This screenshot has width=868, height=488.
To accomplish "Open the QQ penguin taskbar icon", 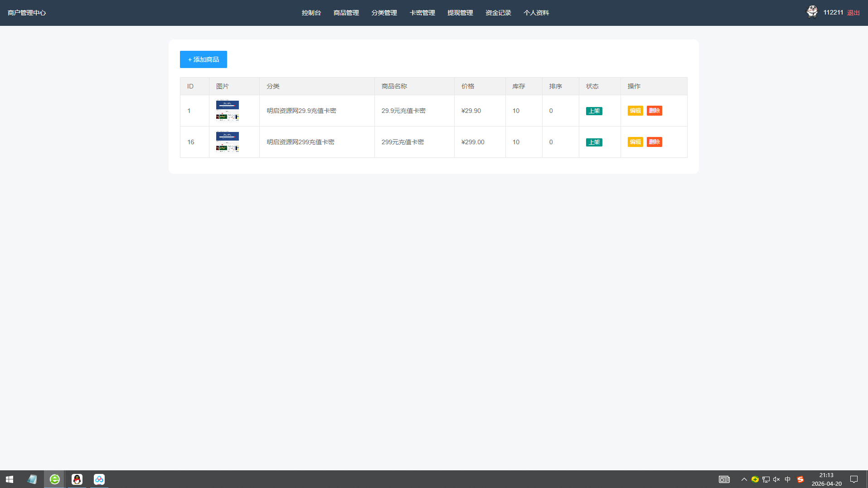I will coord(77,479).
